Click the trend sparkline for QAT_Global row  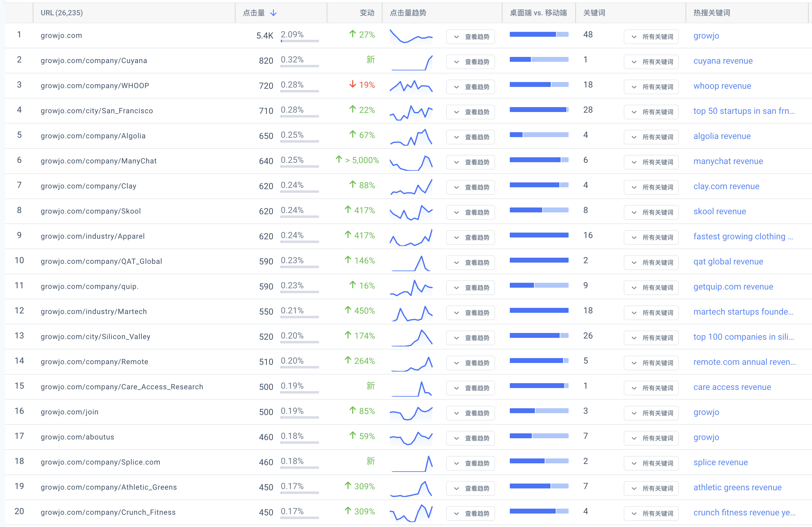(x=411, y=263)
